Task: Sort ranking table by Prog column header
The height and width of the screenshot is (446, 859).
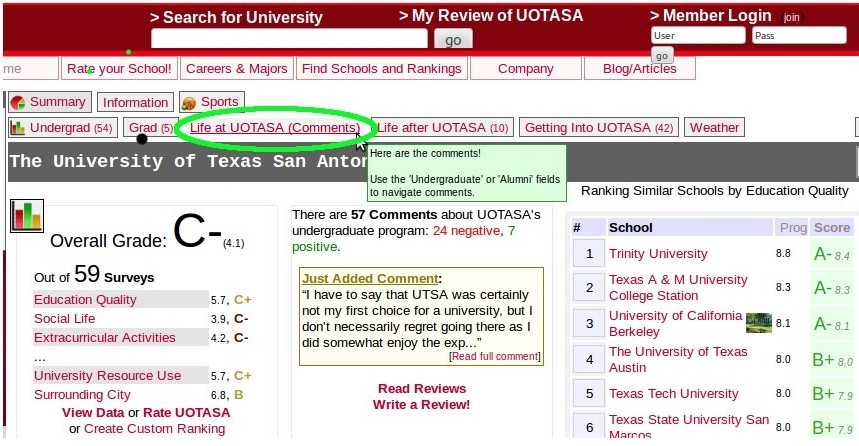Action: pyautogui.click(x=793, y=227)
